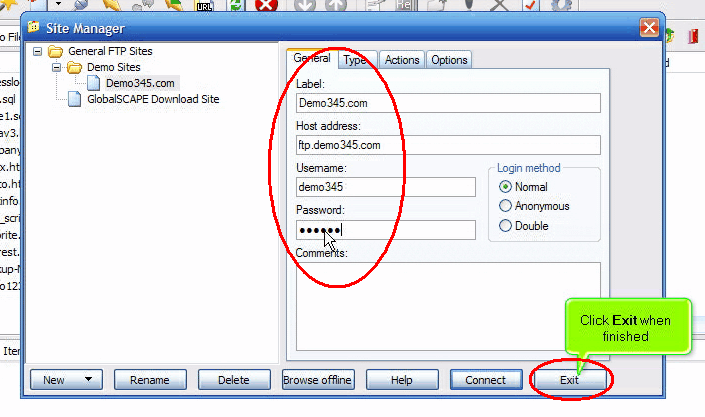The width and height of the screenshot is (705, 417).
Task: Switch to the Type tab
Action: (355, 60)
